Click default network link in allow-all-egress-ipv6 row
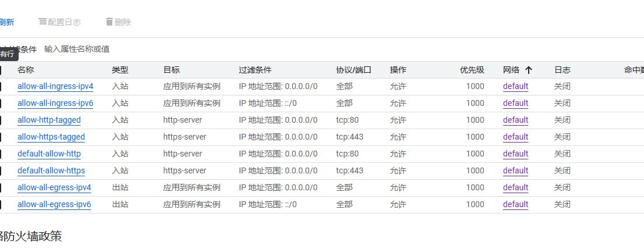Screen dimensions: 644x249 click(515, 204)
